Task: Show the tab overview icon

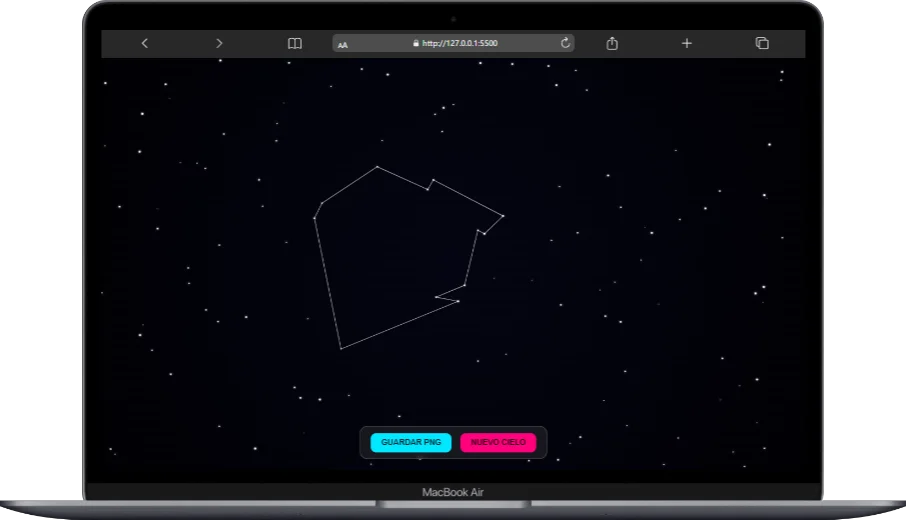Action: click(x=762, y=43)
